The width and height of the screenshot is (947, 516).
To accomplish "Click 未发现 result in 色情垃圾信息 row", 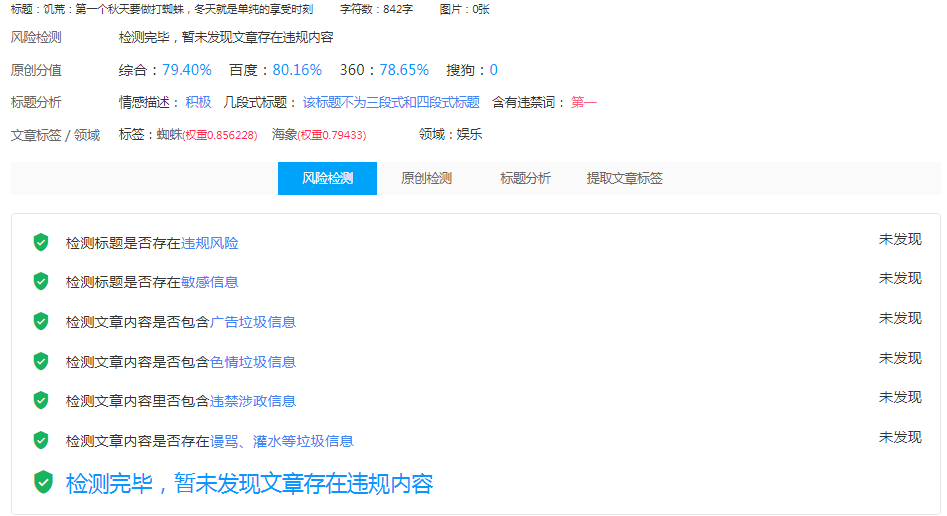I will [900, 358].
